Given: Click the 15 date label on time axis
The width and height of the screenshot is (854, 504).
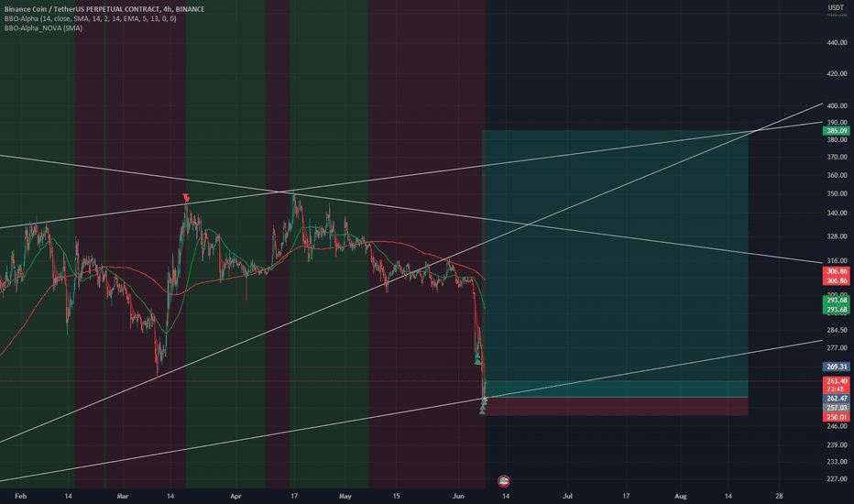Looking at the screenshot, I should (x=397, y=496).
